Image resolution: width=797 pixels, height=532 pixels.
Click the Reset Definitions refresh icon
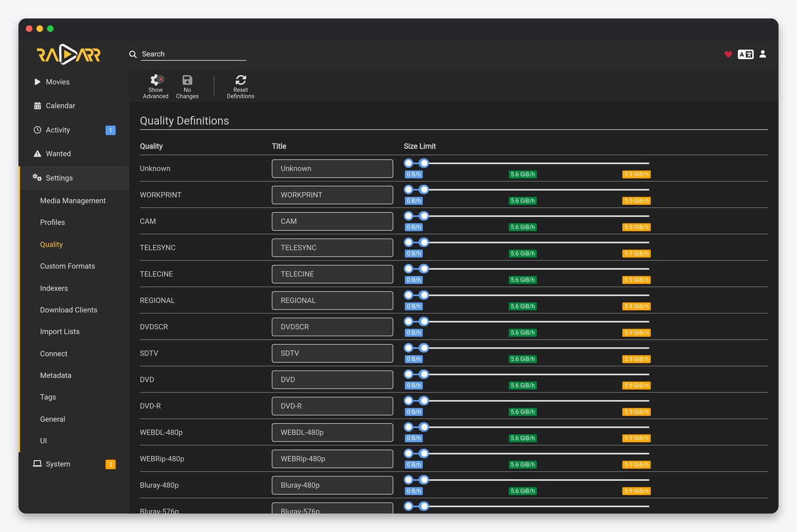[x=241, y=80]
